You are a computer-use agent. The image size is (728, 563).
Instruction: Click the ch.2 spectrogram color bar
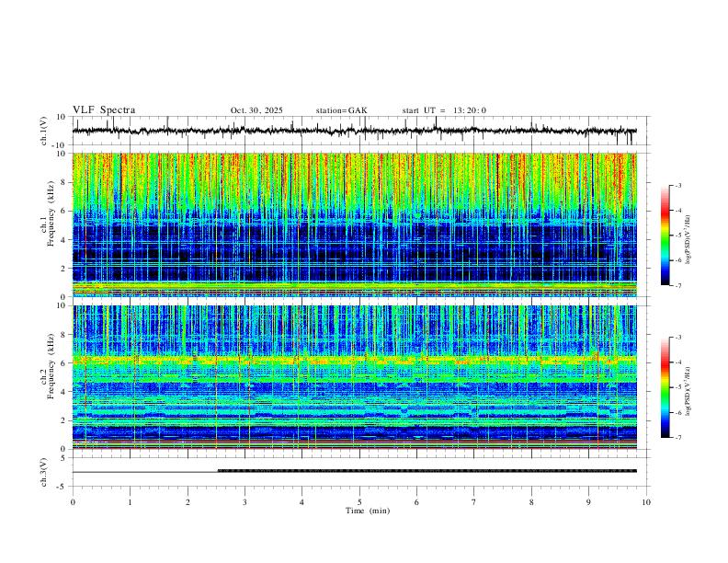pos(665,387)
